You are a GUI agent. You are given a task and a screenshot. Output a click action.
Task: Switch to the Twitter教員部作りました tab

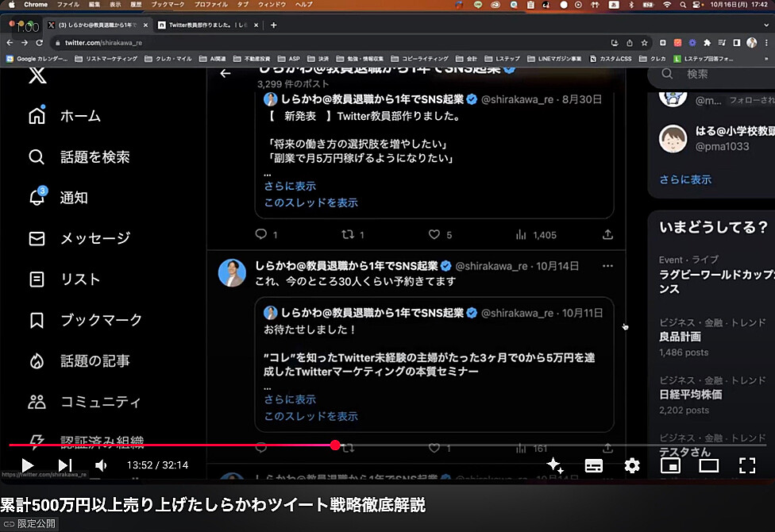(x=209, y=25)
